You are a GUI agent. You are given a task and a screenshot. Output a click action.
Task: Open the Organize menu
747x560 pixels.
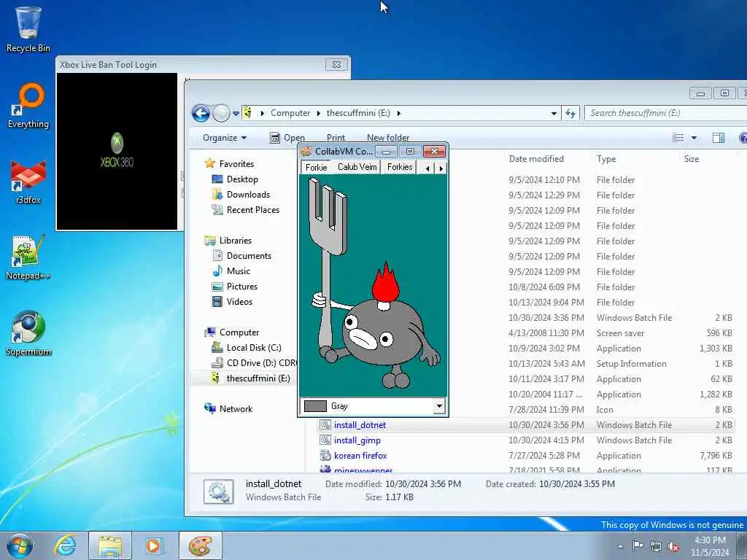point(225,138)
